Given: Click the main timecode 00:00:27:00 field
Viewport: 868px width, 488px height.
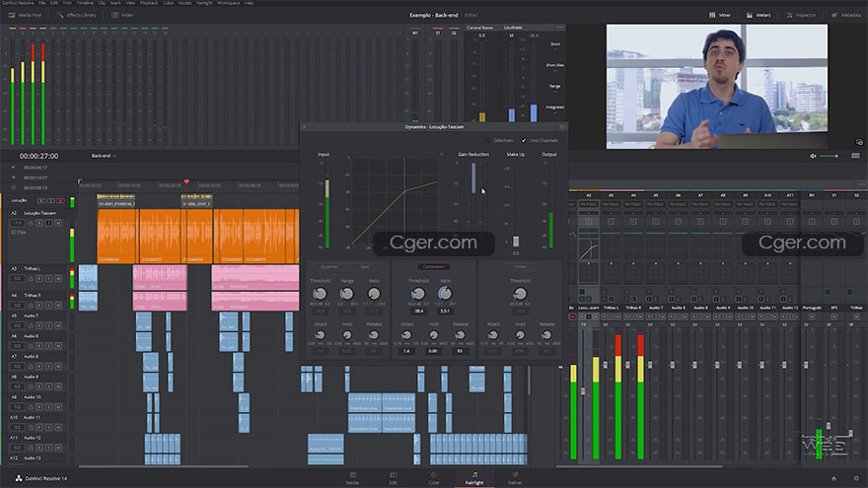Looking at the screenshot, I should pyautogui.click(x=38, y=156).
